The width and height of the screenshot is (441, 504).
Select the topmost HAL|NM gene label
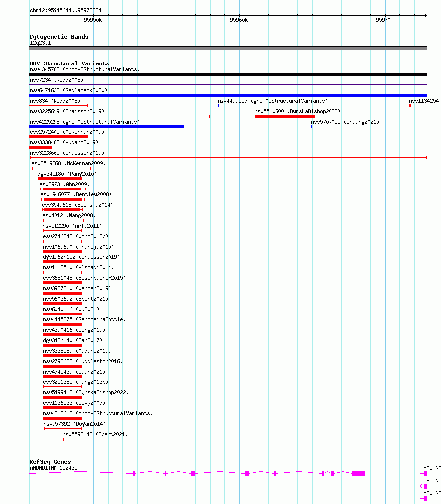pyautogui.click(x=432, y=468)
